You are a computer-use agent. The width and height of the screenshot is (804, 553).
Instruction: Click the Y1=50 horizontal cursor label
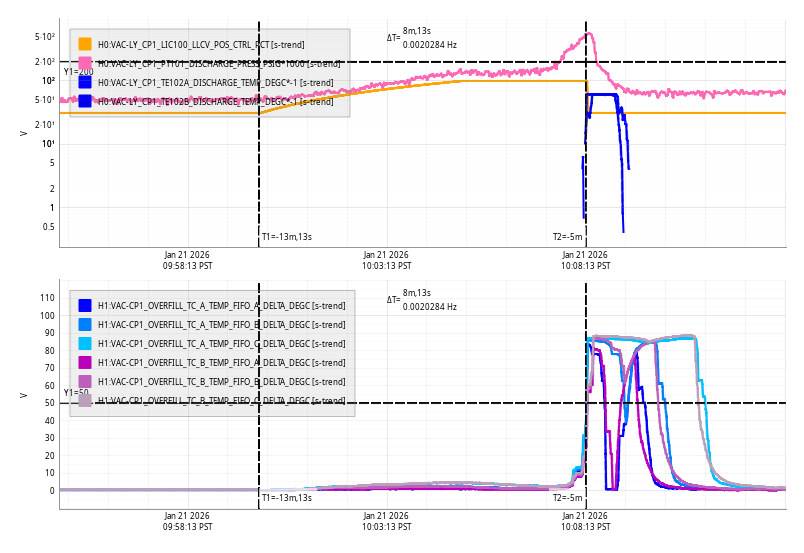[x=76, y=393]
